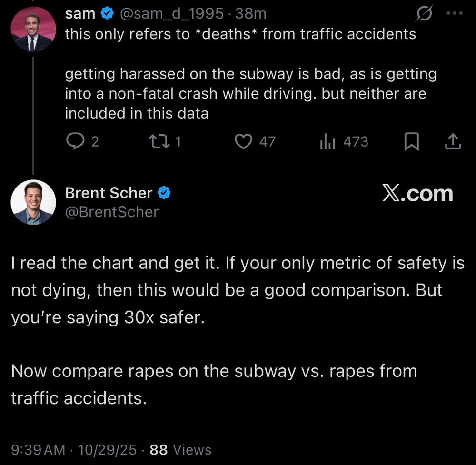Click the 9:39 AM · 10/29/25 timestamp
476x465 pixels.
tap(74, 449)
